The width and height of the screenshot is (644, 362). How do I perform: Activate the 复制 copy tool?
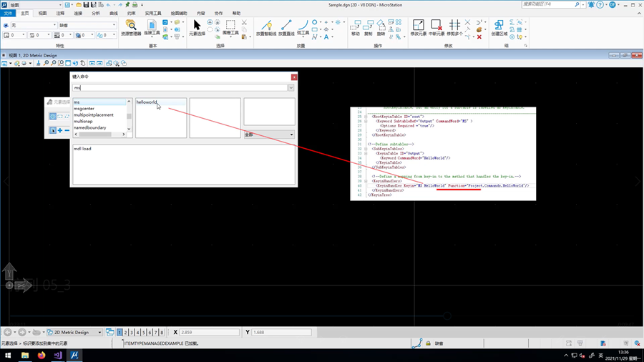(x=368, y=27)
